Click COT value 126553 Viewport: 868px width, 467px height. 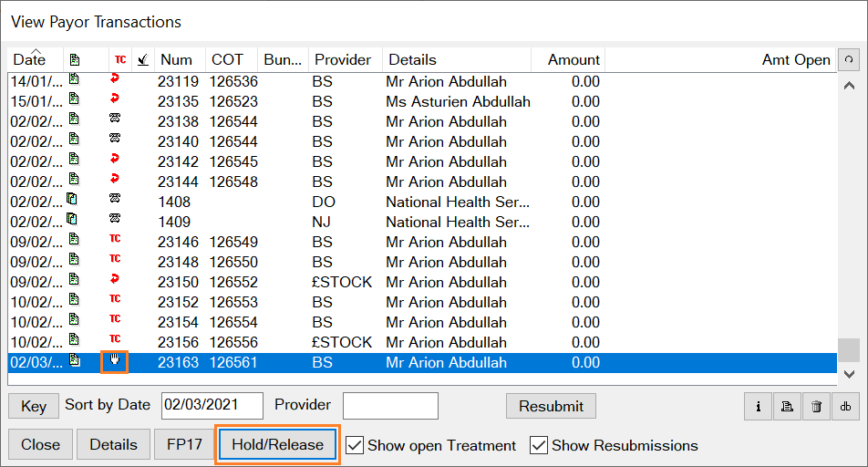(233, 302)
